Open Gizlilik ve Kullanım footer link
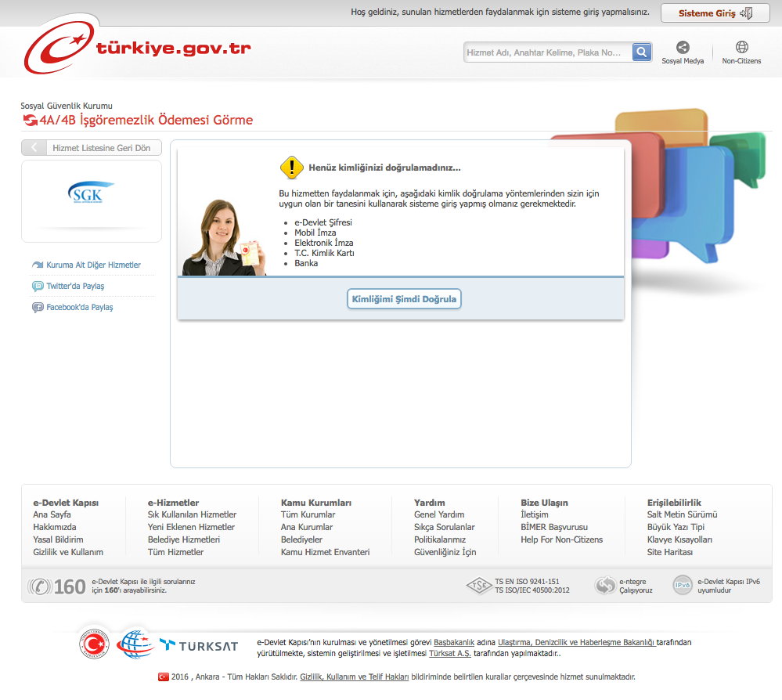 coord(68,552)
